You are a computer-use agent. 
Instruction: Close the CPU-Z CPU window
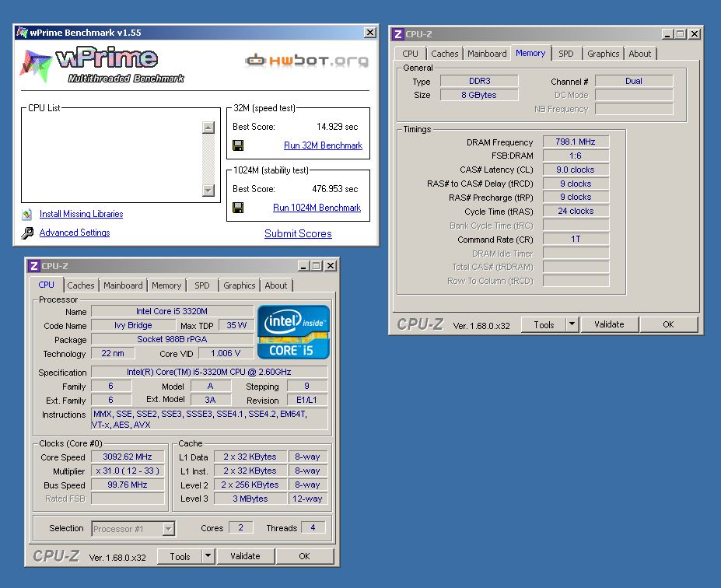331,266
